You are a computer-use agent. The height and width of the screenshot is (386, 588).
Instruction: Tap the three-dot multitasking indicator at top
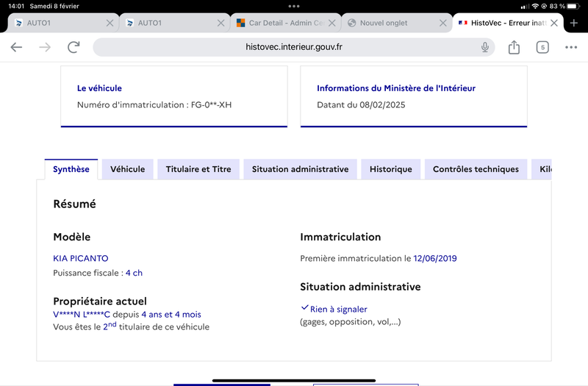294,6
